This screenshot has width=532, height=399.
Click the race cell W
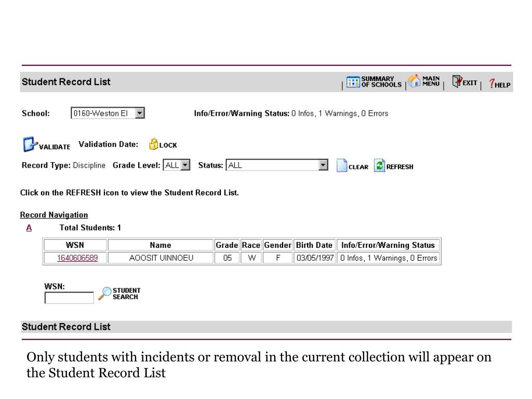tap(251, 258)
